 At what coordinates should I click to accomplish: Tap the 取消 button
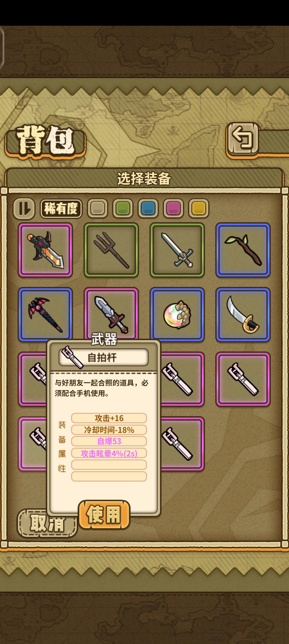pos(47,524)
